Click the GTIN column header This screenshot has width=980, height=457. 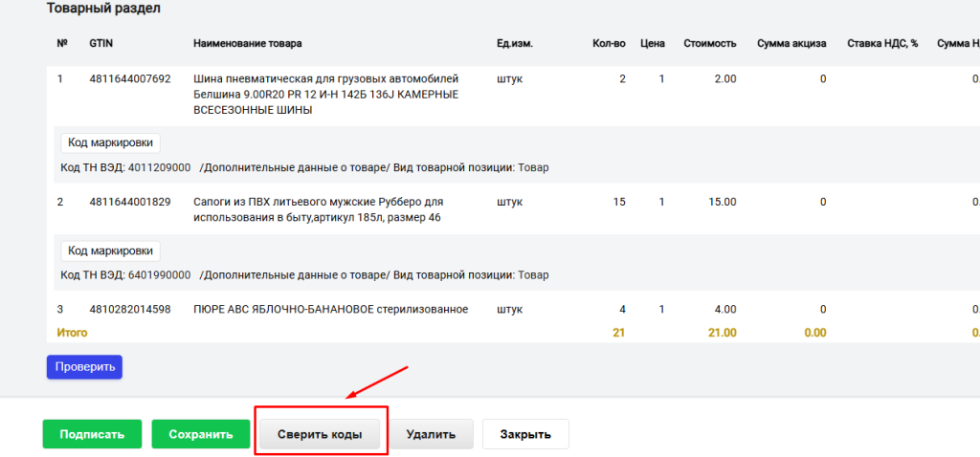point(101,44)
